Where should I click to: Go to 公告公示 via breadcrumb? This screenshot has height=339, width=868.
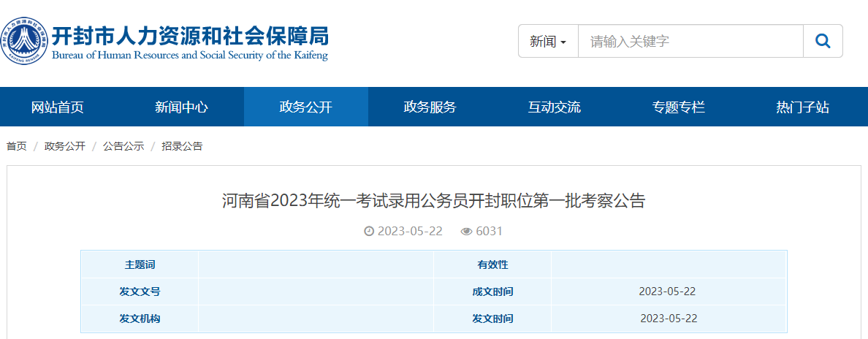(123, 146)
